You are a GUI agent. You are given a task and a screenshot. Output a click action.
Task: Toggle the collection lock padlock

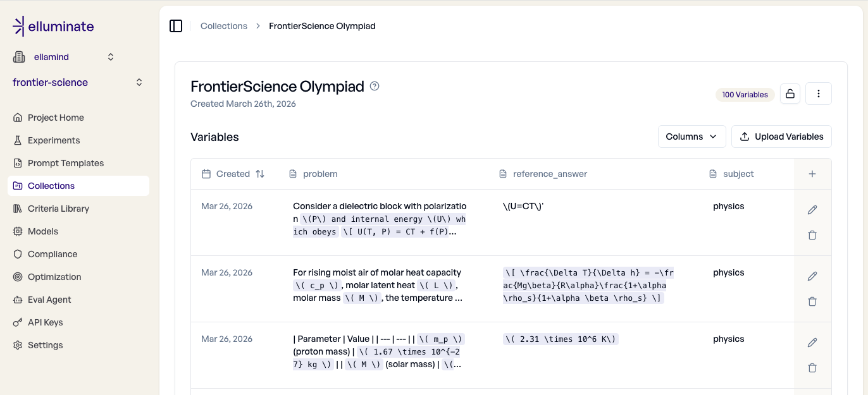790,93
